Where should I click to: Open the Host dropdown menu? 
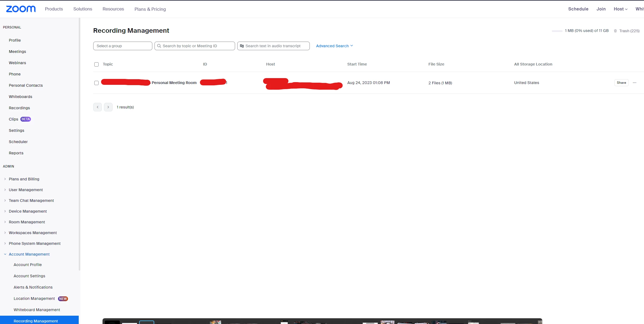tap(620, 9)
